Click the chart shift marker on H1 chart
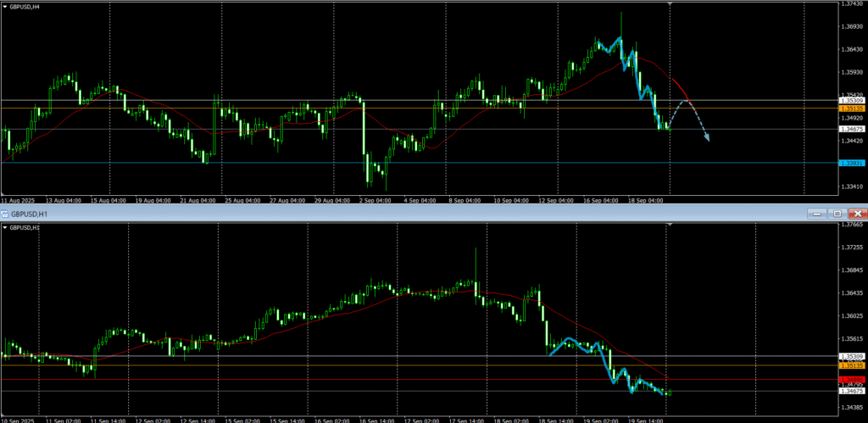 670,225
